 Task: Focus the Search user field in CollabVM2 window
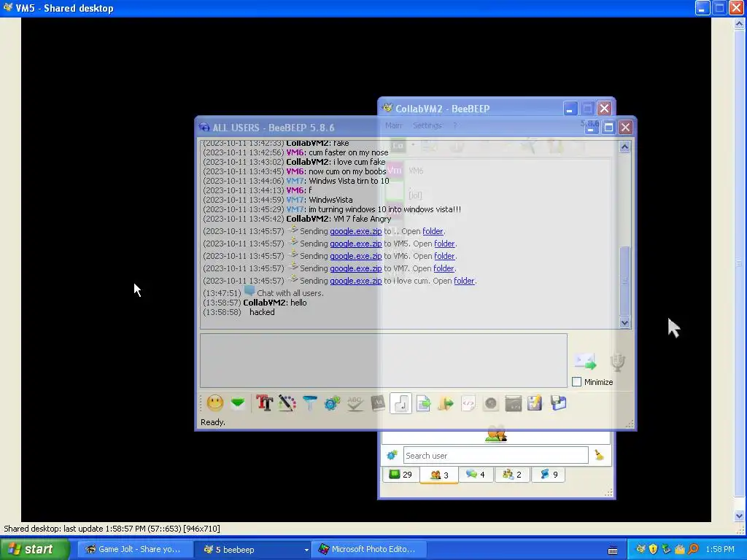(x=495, y=456)
